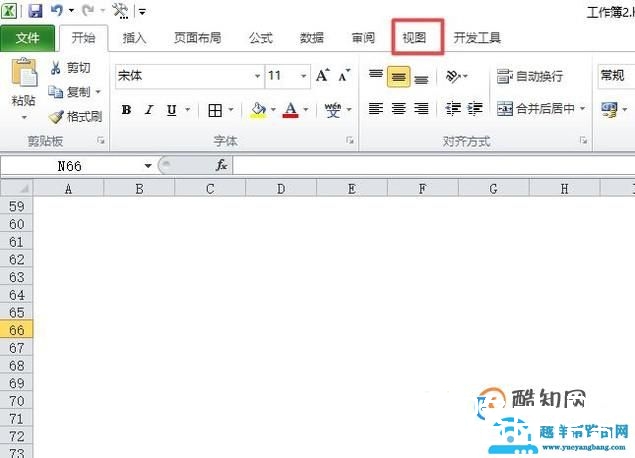
Task: Click the Save icon in quick access toolbar
Action: pos(35,11)
